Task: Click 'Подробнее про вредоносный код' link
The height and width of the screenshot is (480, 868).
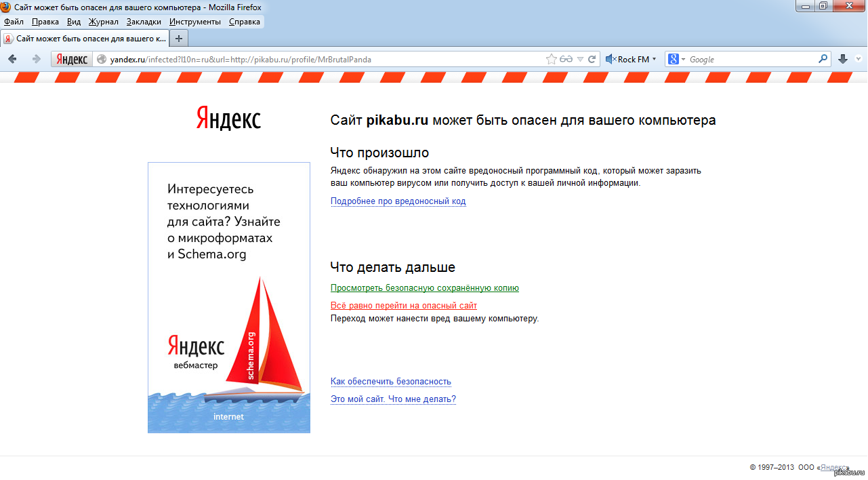Action: click(x=398, y=201)
